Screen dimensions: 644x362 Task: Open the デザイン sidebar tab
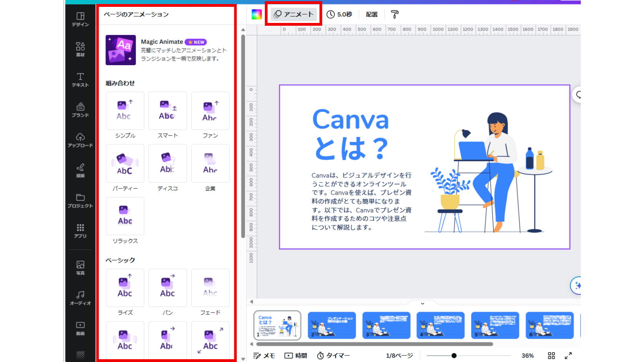[x=80, y=19]
